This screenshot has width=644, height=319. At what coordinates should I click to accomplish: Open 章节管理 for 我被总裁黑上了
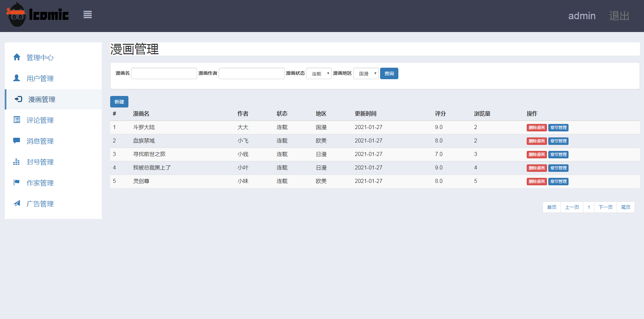[x=558, y=168]
